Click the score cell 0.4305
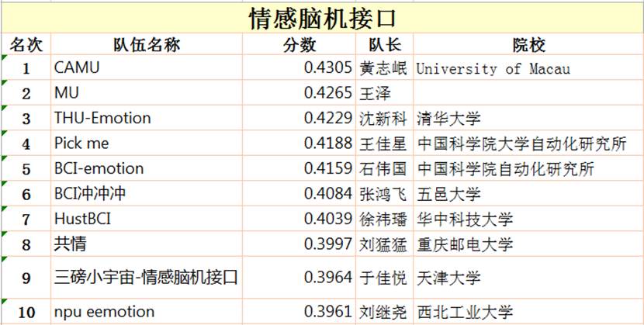Screen dimensions: 644x325 pos(299,68)
